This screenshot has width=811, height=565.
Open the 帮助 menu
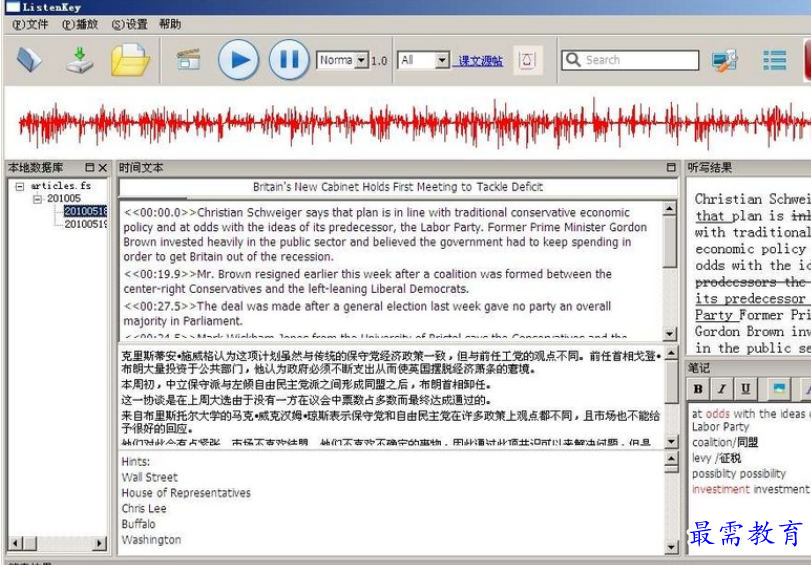pyautogui.click(x=170, y=24)
